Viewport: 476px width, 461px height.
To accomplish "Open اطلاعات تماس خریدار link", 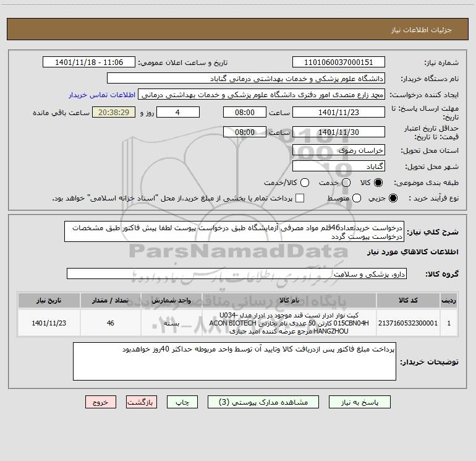I will (102, 95).
